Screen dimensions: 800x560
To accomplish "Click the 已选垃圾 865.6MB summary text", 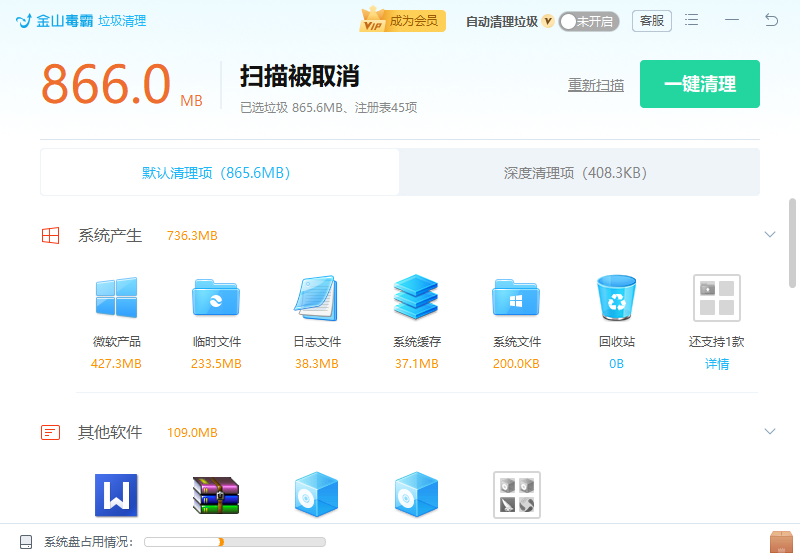I will 329,108.
